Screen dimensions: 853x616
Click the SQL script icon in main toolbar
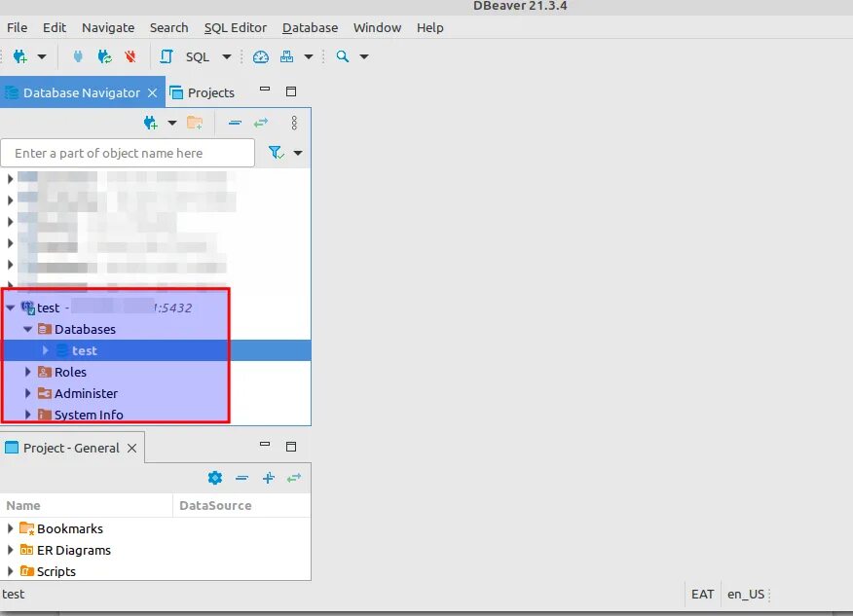click(x=167, y=56)
